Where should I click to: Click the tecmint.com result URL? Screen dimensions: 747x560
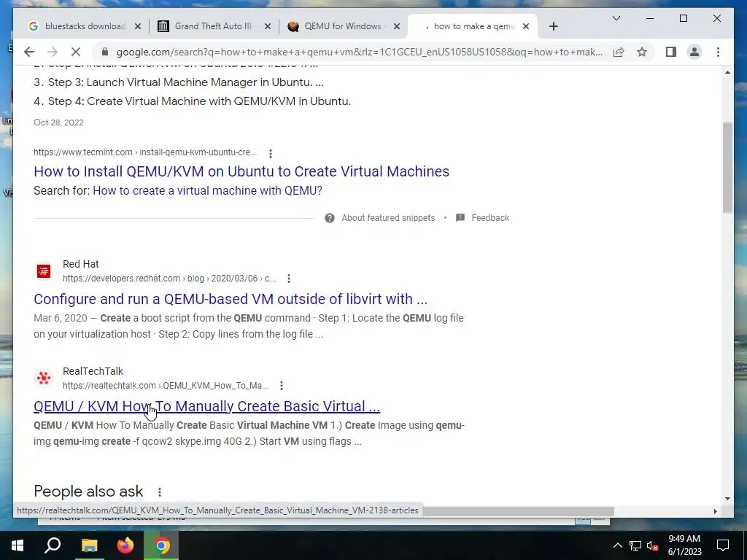coord(145,152)
